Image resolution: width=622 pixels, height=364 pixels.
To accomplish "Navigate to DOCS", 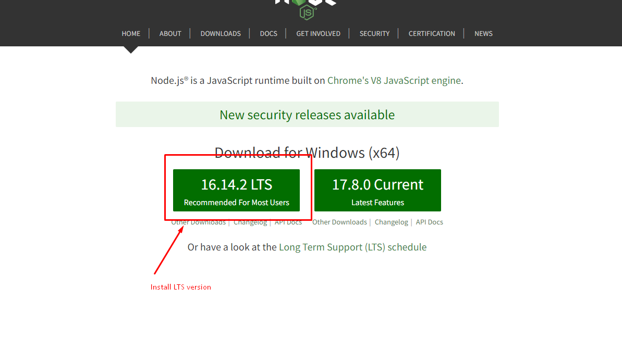I will (269, 34).
